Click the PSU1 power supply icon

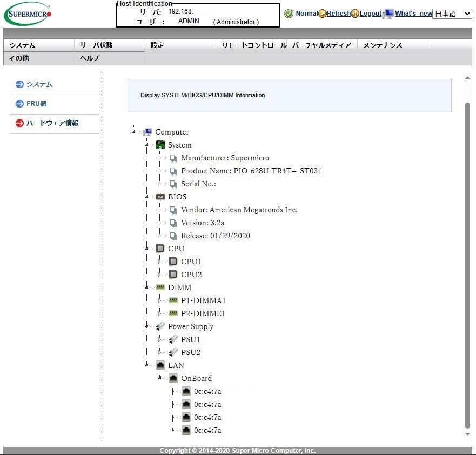tap(173, 339)
